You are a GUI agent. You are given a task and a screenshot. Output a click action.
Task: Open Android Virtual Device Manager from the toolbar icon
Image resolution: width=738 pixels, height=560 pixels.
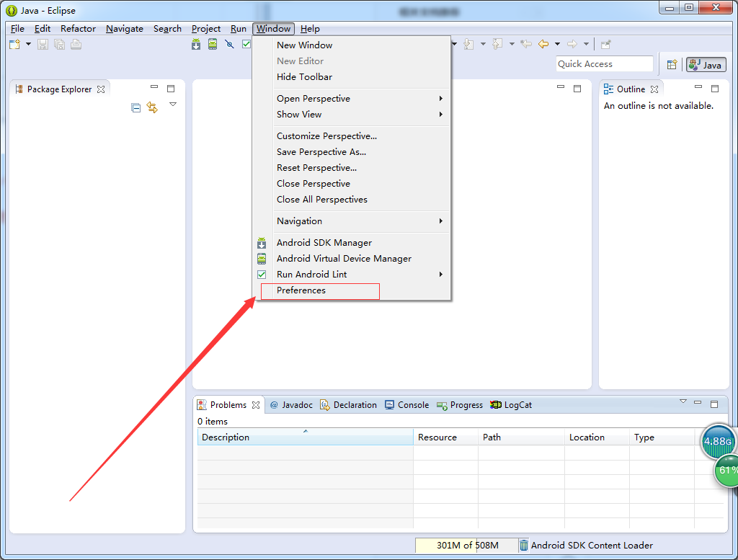[x=213, y=44]
